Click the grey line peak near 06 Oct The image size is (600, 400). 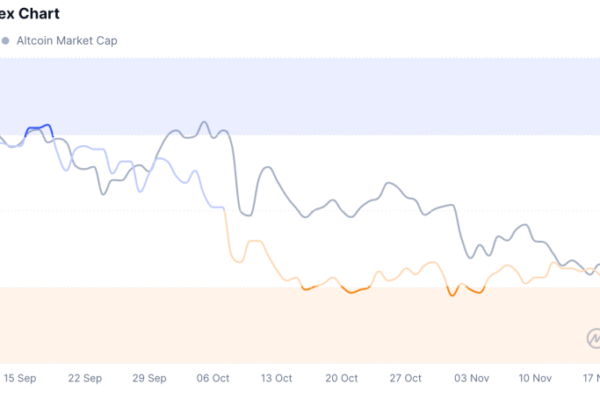pyautogui.click(x=204, y=124)
